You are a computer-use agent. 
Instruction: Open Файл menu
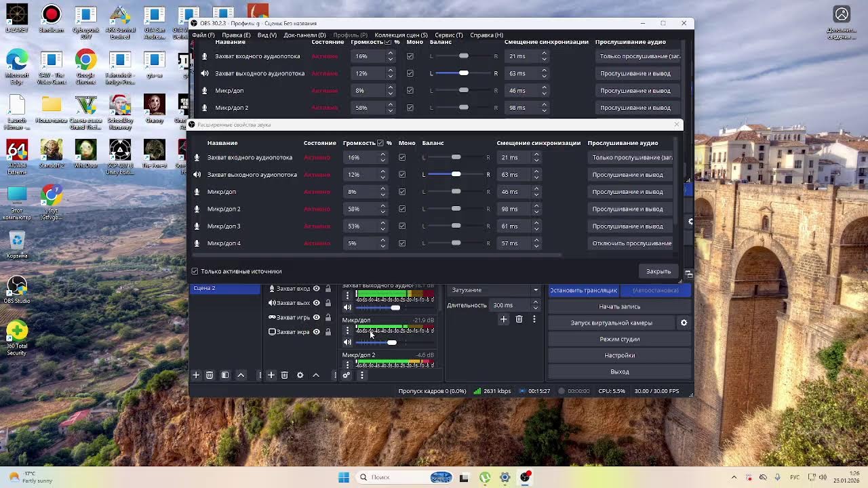coord(203,35)
